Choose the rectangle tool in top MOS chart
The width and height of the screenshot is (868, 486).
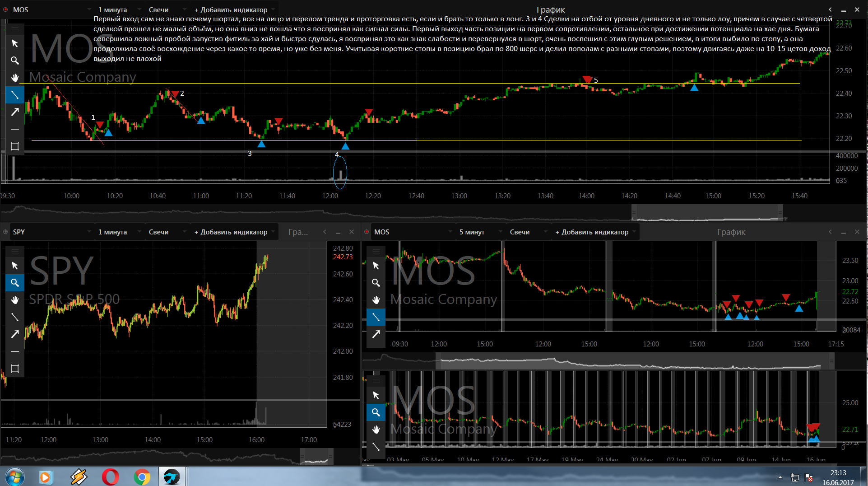(14, 146)
